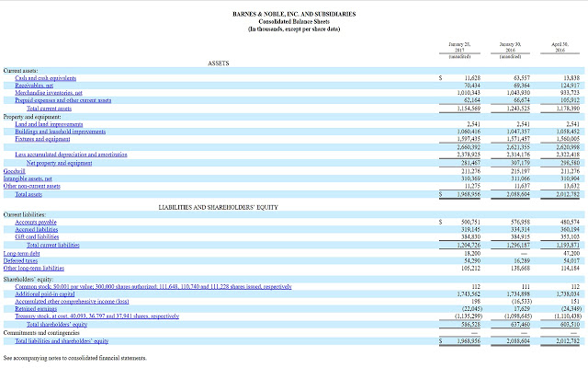Select Total assets row value 2,088,604
588x368 pixels.
tap(518, 194)
